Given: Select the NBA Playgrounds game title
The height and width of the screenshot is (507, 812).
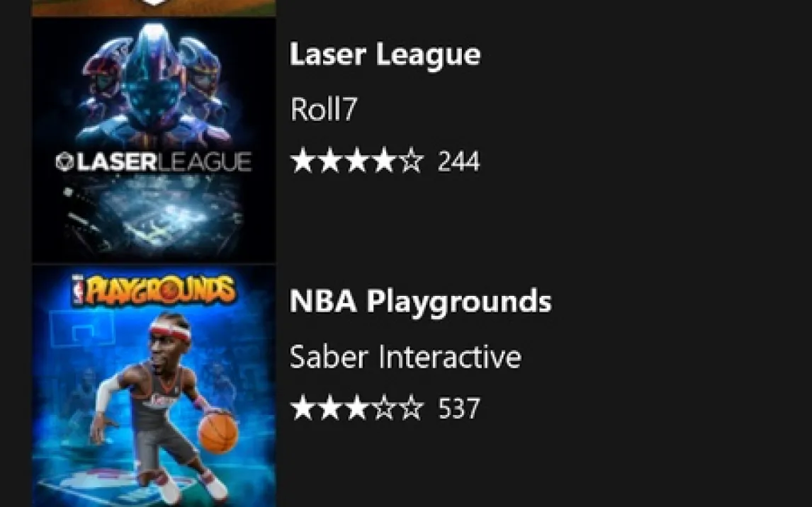Looking at the screenshot, I should tap(420, 301).
